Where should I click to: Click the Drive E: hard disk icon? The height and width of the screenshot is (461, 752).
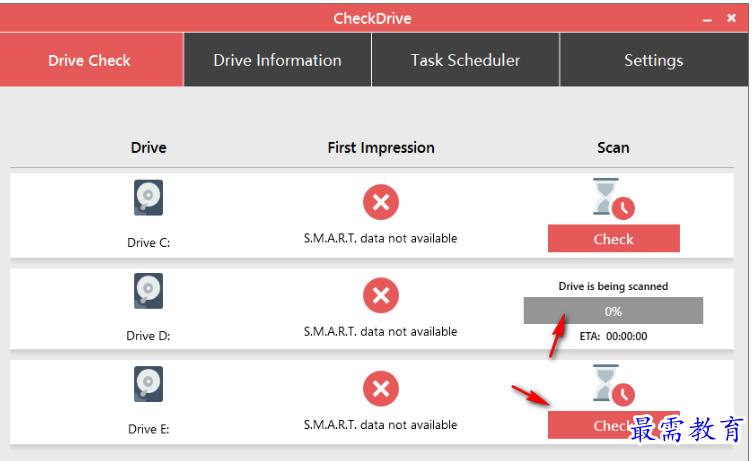pos(148,384)
